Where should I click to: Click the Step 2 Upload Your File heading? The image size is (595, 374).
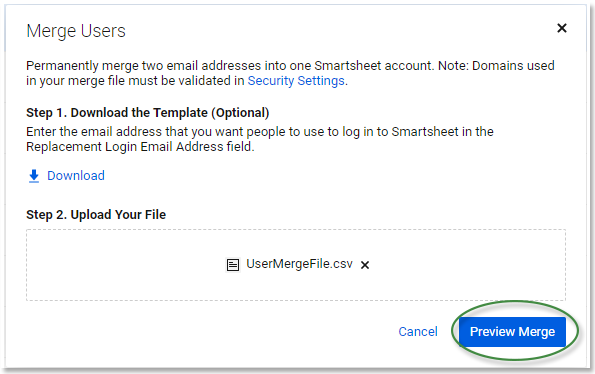click(96, 215)
